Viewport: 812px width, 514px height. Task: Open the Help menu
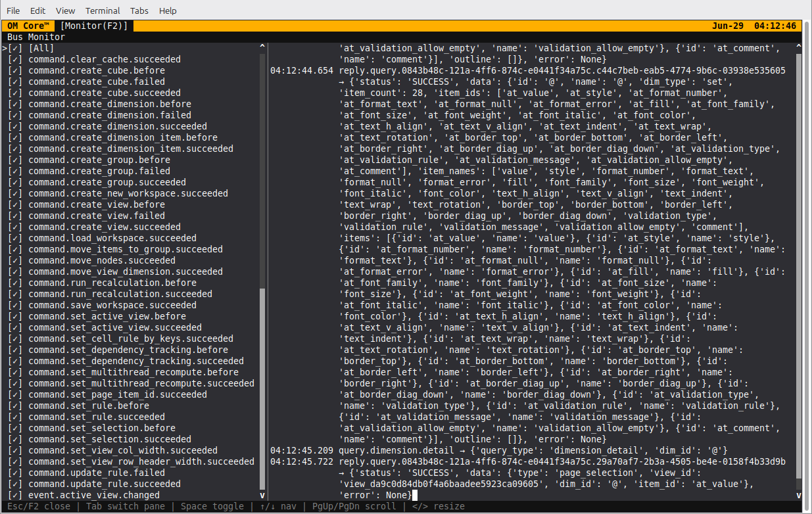click(168, 11)
